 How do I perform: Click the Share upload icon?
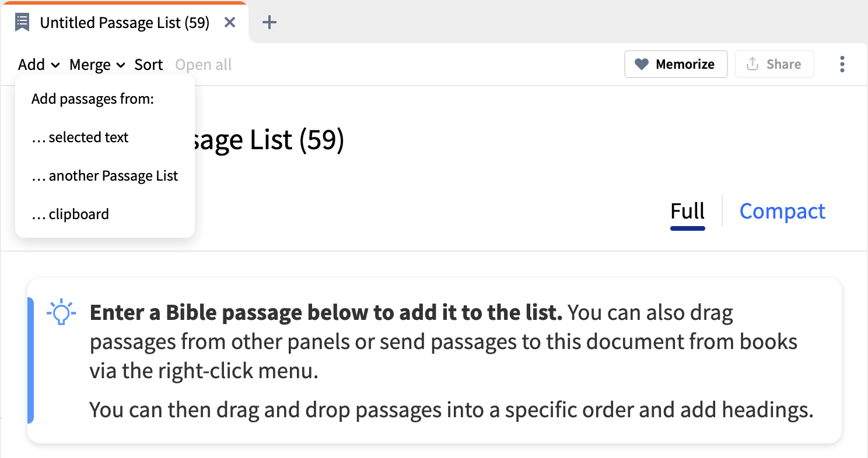pos(752,64)
